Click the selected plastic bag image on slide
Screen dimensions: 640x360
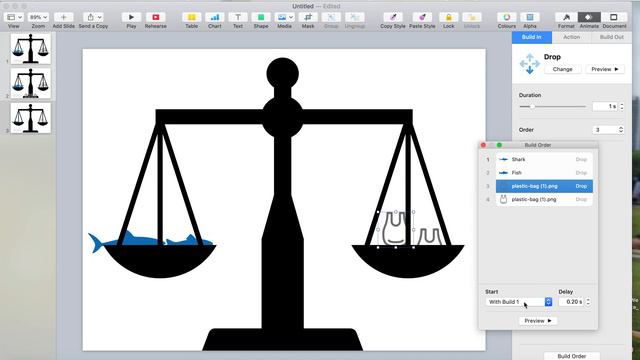point(395,229)
